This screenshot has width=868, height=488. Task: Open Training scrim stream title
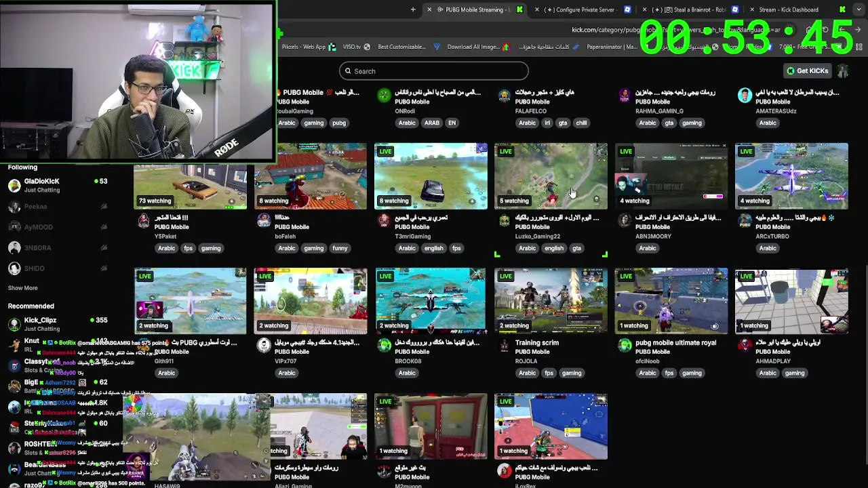537,343
